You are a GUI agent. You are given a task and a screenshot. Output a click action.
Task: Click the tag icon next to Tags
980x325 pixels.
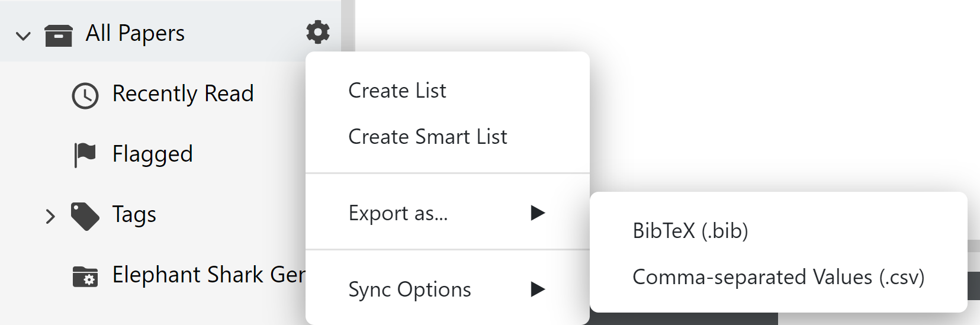85,215
